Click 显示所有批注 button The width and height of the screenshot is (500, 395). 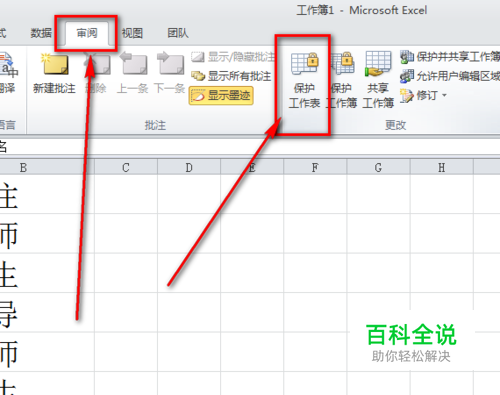231,76
